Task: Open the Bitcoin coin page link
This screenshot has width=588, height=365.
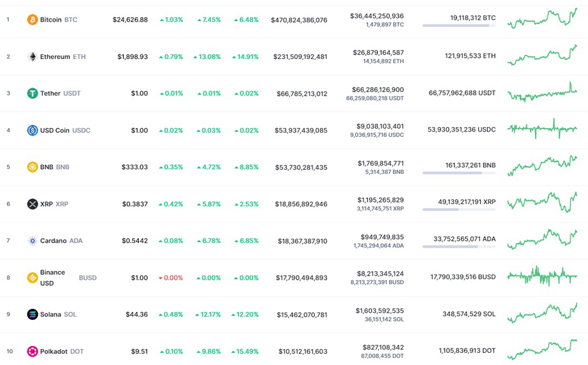Action: [51, 19]
